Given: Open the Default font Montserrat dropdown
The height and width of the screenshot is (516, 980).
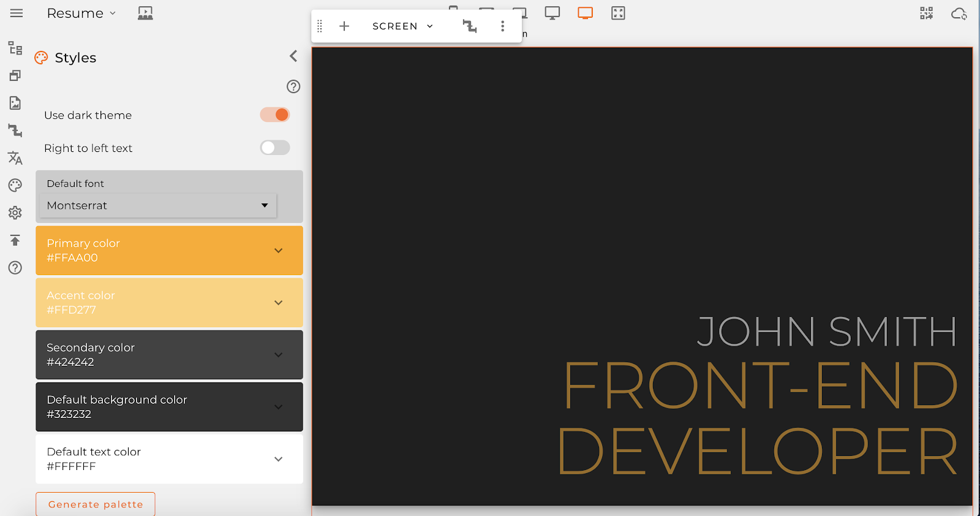Looking at the screenshot, I should tap(158, 205).
